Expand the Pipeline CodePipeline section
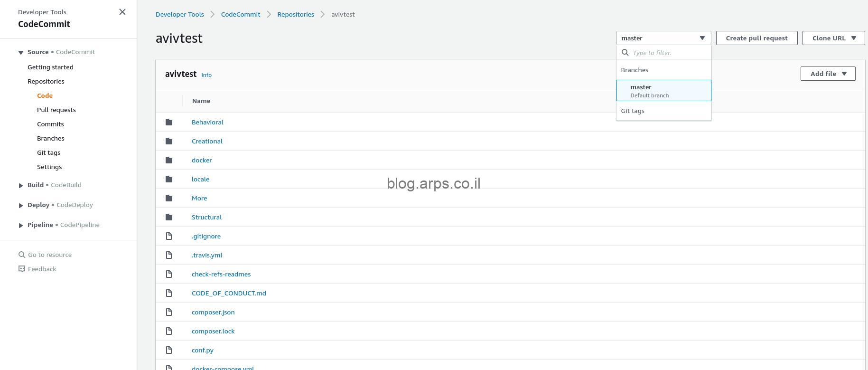This screenshot has height=370, width=868. (21, 225)
